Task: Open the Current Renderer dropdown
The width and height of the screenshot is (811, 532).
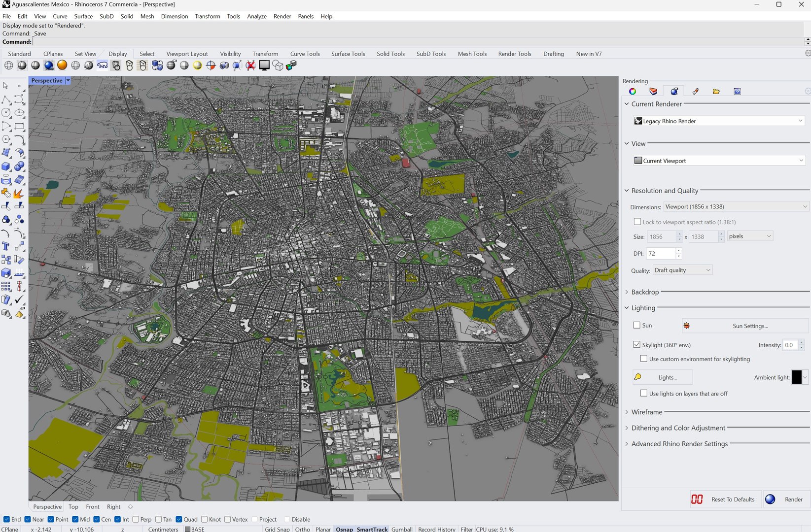Action: [x=719, y=121]
